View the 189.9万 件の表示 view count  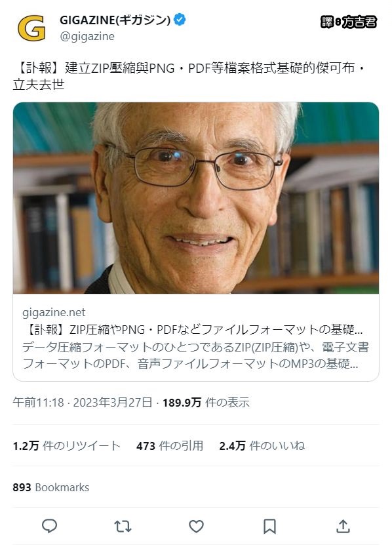(x=206, y=403)
